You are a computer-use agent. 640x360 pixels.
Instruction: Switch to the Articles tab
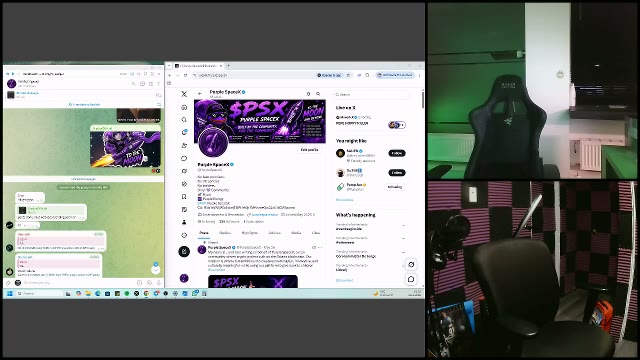tap(274, 233)
